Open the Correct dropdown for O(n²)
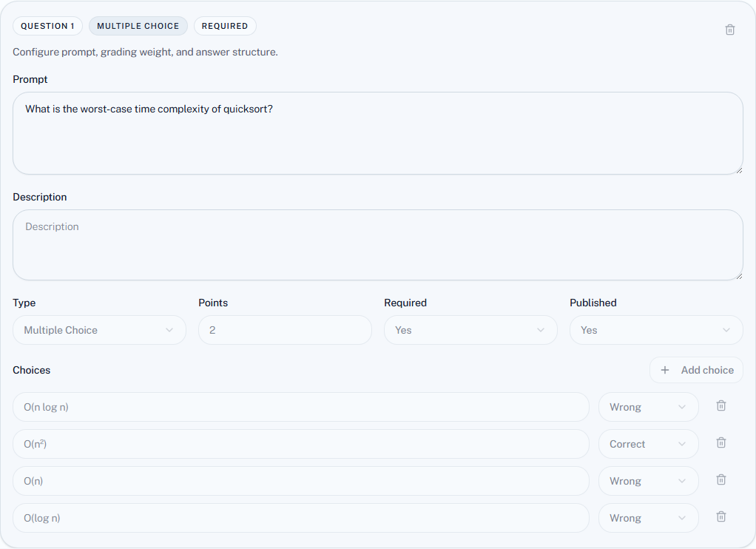Screen dimensions: 756x549 pos(649,444)
